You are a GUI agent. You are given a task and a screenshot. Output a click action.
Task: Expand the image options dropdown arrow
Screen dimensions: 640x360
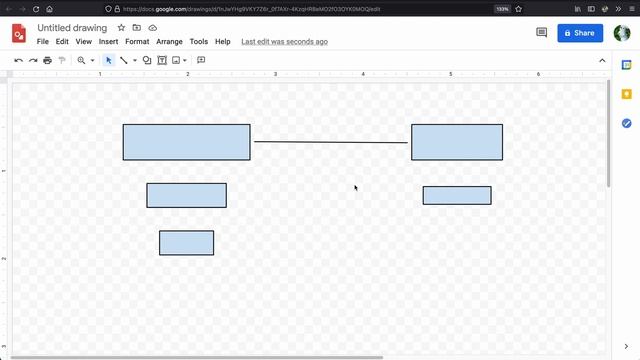(185, 60)
